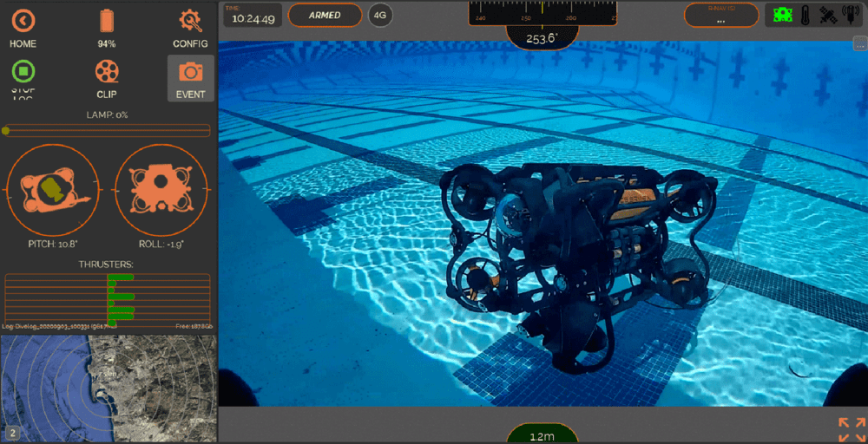Toggle the ARMED status button

click(x=325, y=15)
